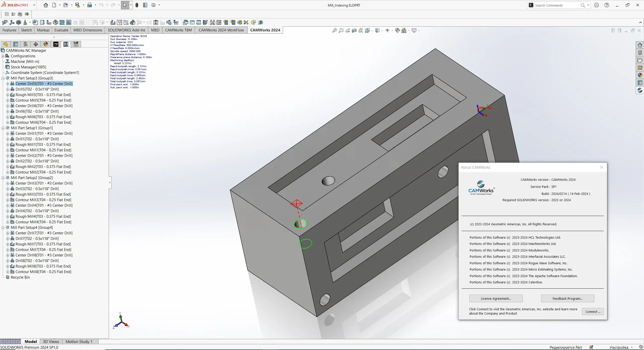Open the CAMWorks Help icon in toolbar
Screen dimensions: 644x350
click(x=261, y=22)
